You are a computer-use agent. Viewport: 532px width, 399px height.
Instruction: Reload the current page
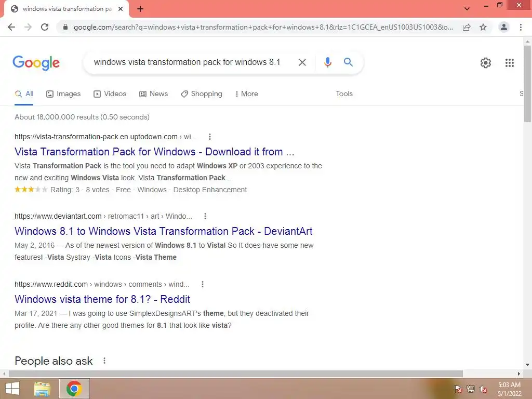tap(45, 27)
